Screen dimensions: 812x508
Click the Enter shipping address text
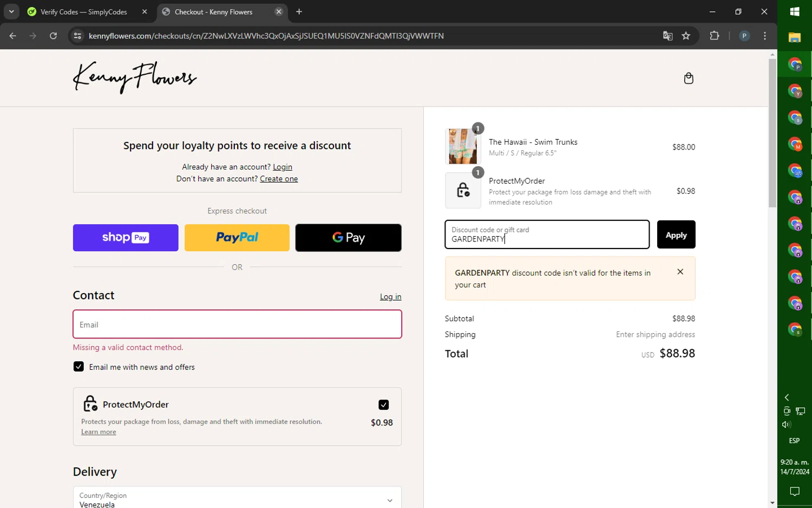point(656,335)
